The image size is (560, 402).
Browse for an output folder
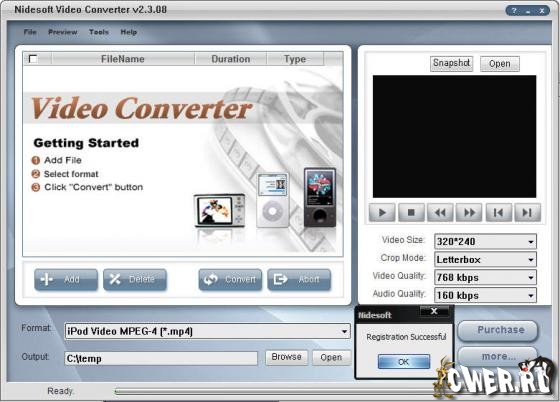pos(286,357)
